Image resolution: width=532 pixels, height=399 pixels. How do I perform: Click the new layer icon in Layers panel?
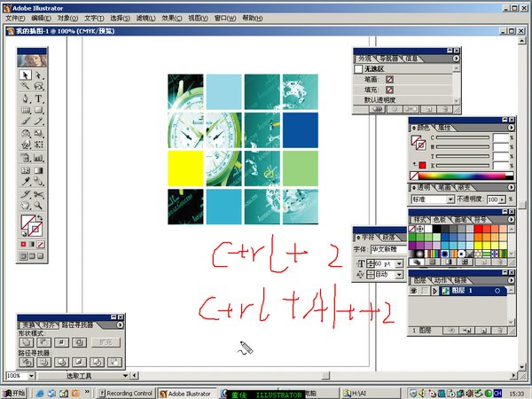(x=483, y=331)
